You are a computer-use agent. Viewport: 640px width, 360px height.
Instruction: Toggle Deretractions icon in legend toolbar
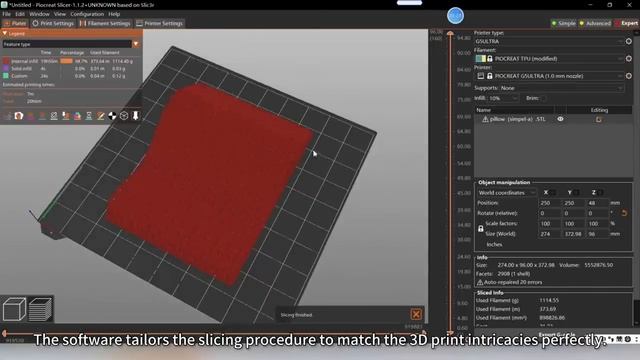pos(42,116)
